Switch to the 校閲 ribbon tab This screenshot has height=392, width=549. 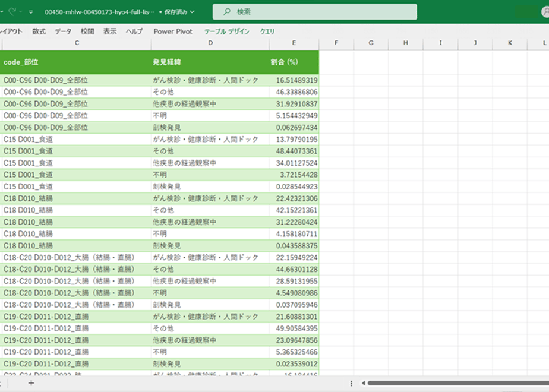87,31
